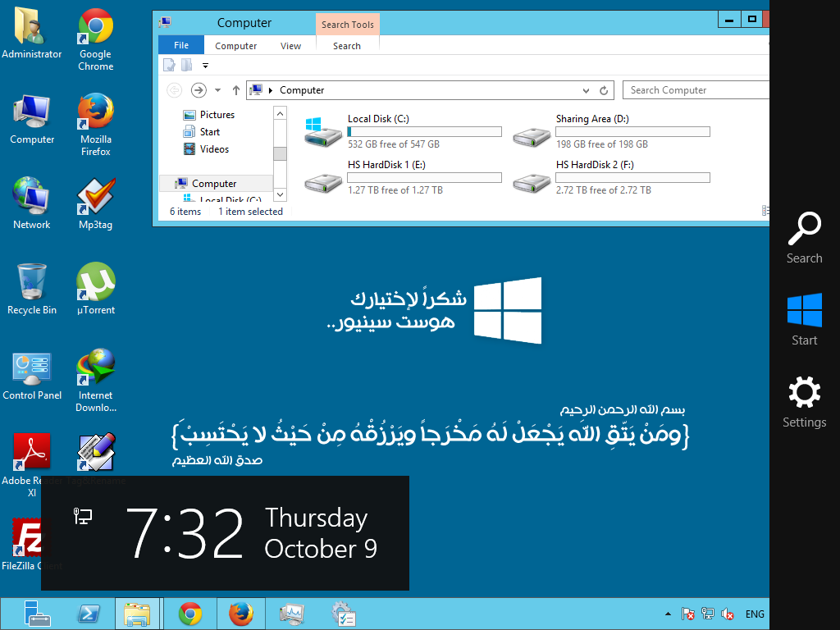Click the gear checklist icon on the taskbar

click(344, 614)
